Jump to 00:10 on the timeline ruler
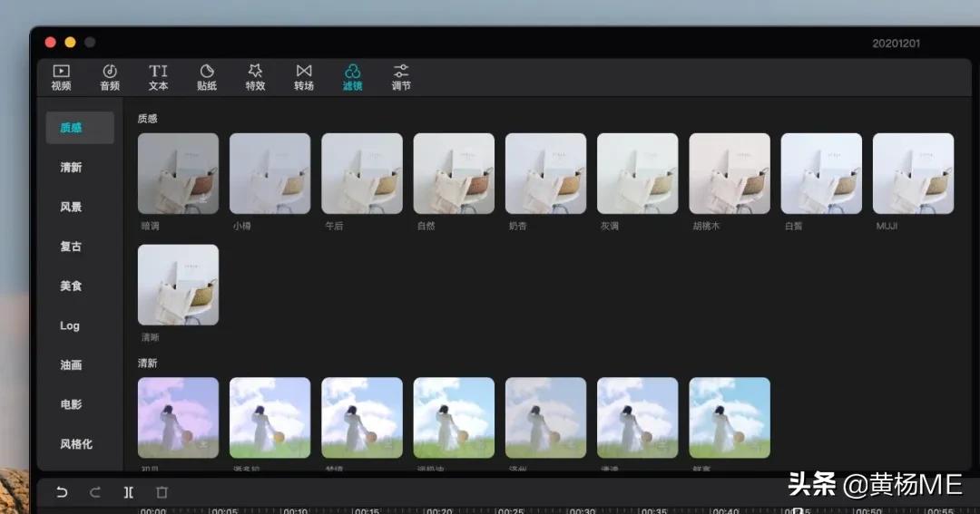980x514 pixels. [x=296, y=510]
